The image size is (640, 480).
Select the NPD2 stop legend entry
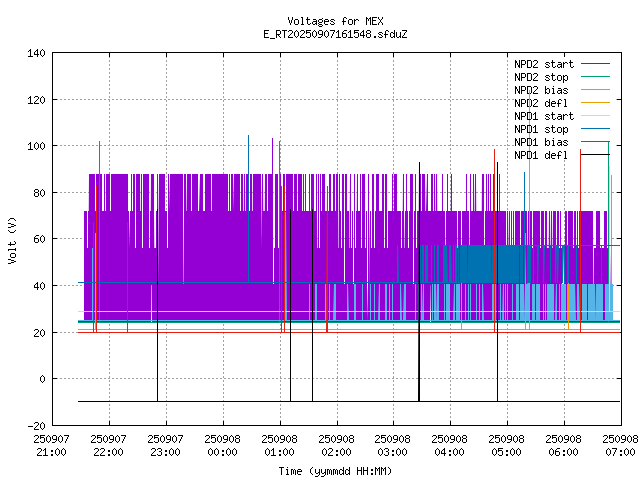coord(541,77)
